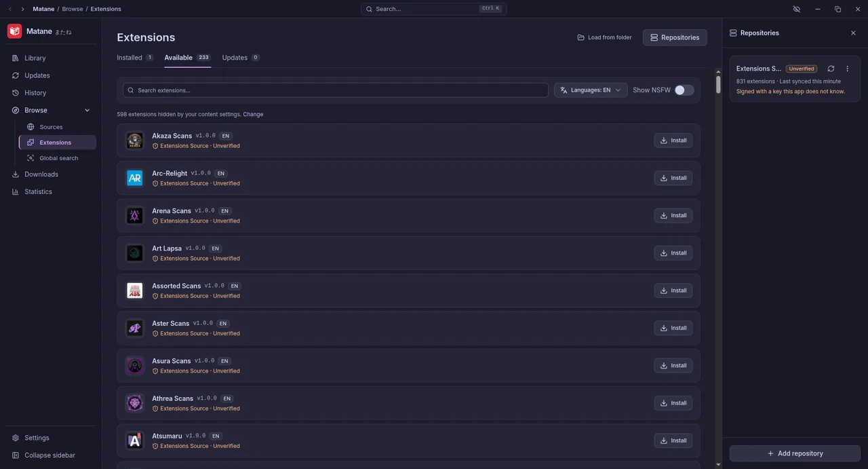The image size is (868, 469).
Task: Open Updates in the sidebar
Action: pyautogui.click(x=51, y=75)
